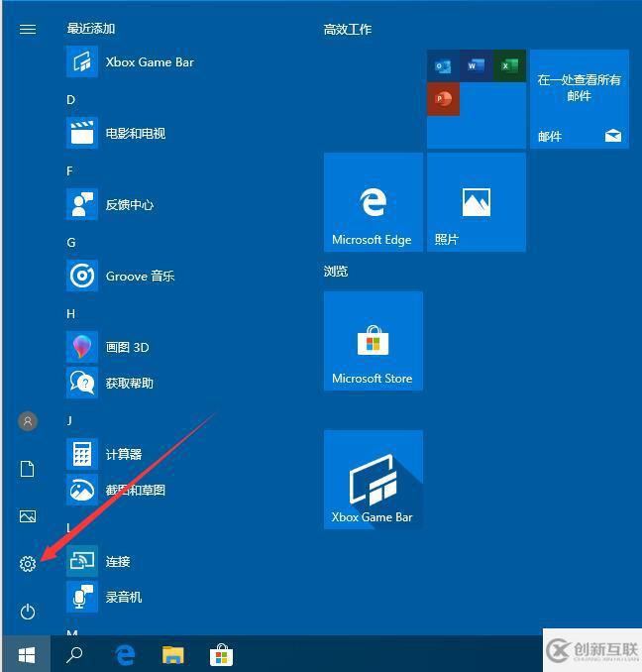Click the letter J section header

pyautogui.click(x=69, y=421)
